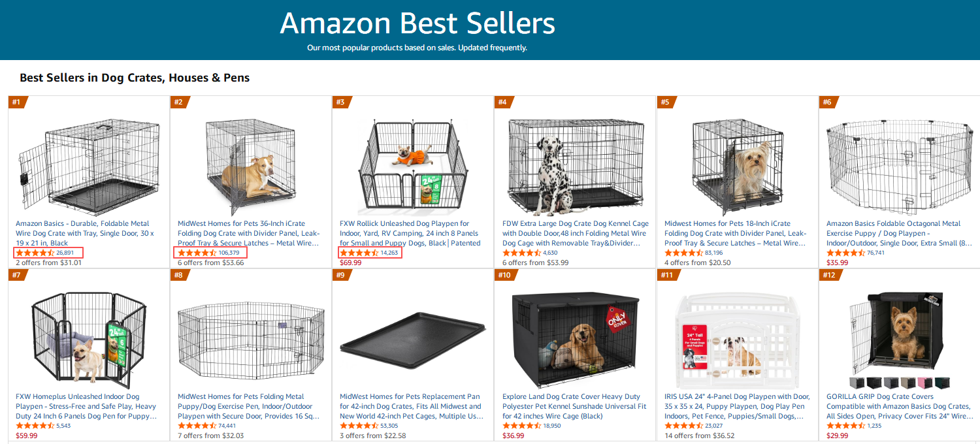980x444 pixels.
Task: Open the 18,950 reviews link
Action: tap(551, 426)
